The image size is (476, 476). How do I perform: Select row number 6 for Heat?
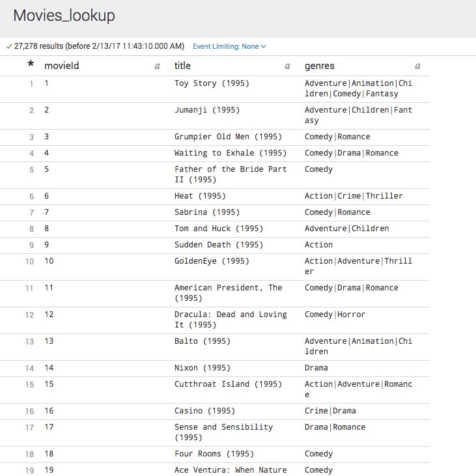pyautogui.click(x=31, y=197)
